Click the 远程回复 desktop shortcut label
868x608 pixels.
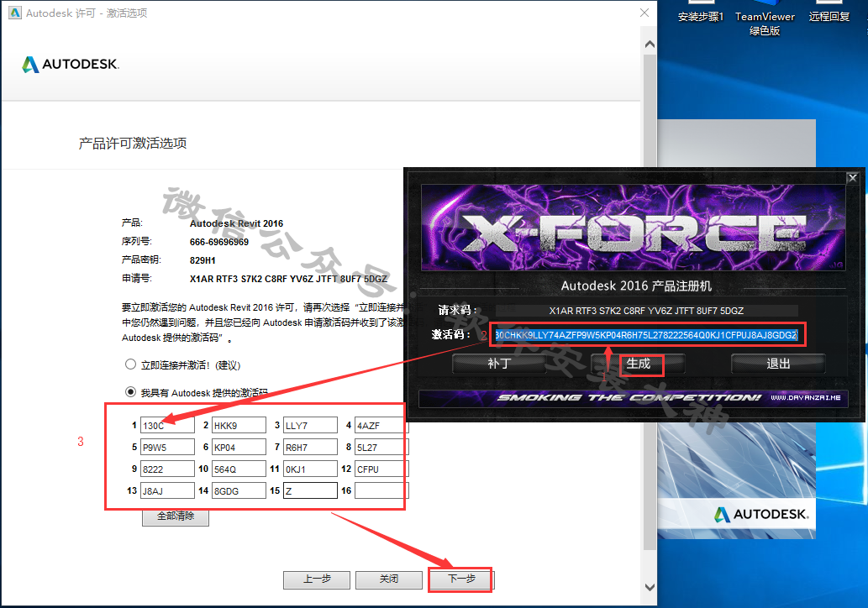click(x=829, y=17)
